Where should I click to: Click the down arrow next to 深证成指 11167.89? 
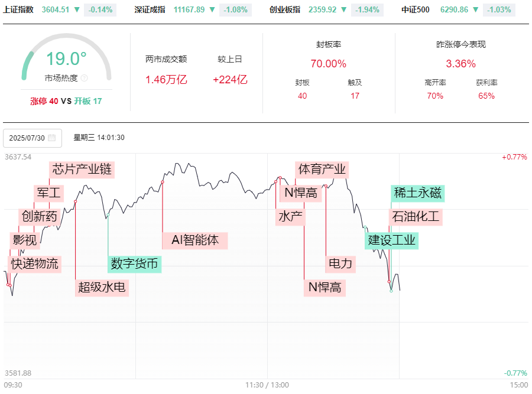click(x=212, y=10)
